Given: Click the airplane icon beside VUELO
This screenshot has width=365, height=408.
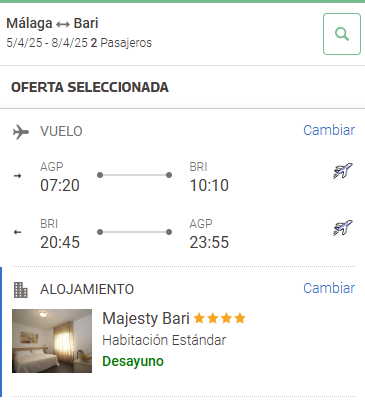Looking at the screenshot, I should [21, 132].
